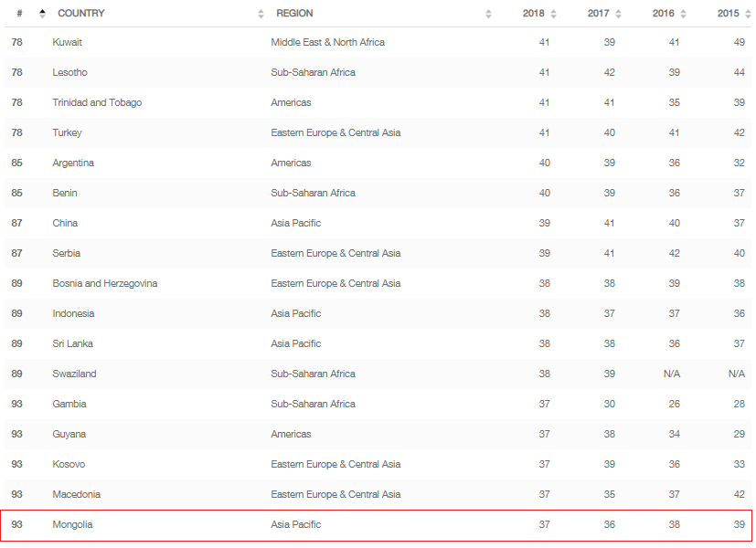
Task: Click the Argentina country name
Action: click(x=73, y=163)
